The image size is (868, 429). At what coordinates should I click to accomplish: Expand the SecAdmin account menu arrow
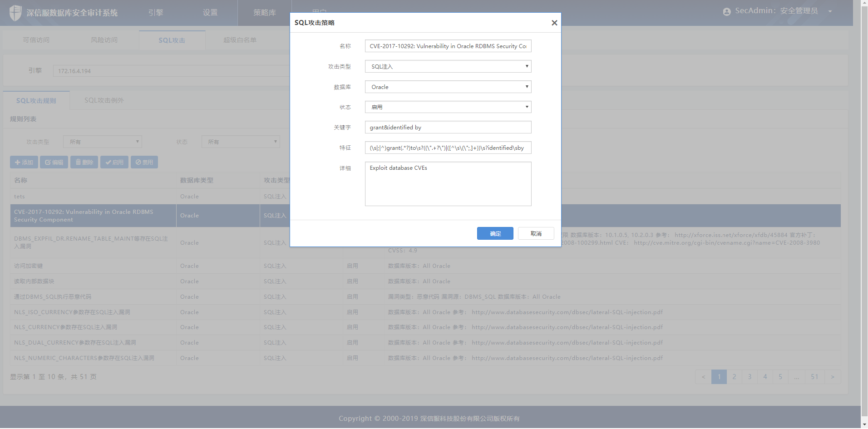pyautogui.click(x=830, y=11)
